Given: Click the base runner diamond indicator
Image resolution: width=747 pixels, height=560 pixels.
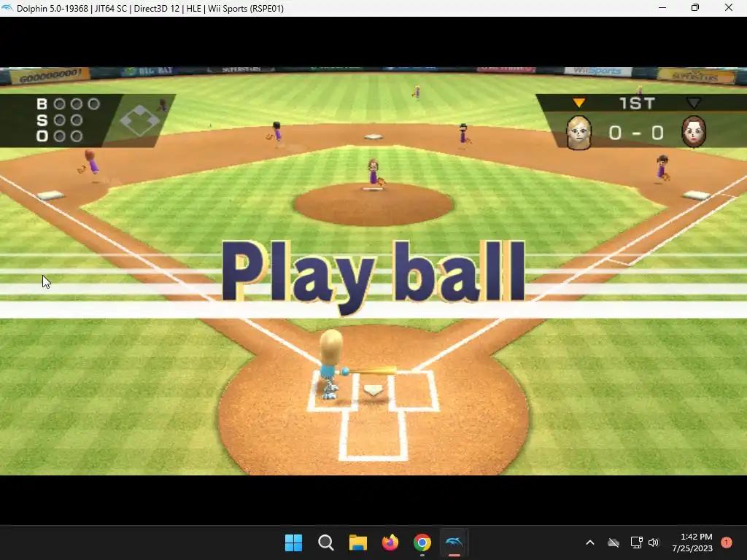Looking at the screenshot, I should click(139, 120).
